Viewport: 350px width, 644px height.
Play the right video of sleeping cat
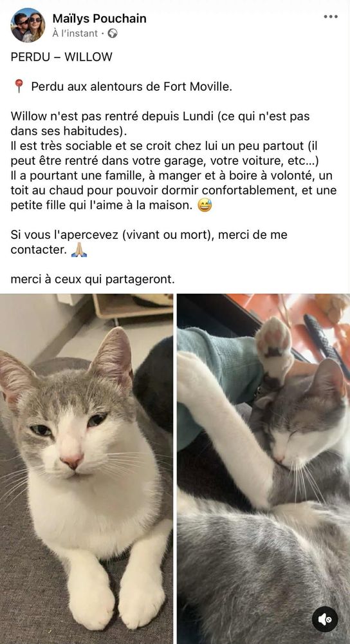tap(263, 469)
